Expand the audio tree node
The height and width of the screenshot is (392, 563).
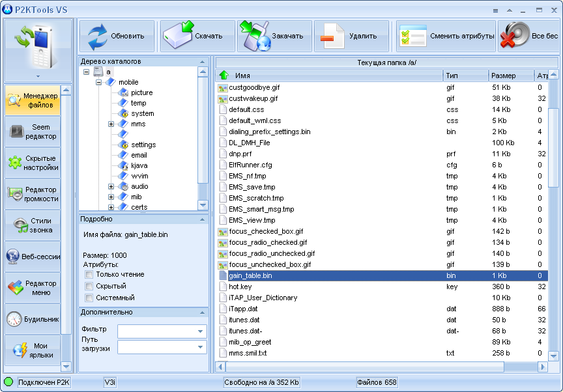coord(111,186)
